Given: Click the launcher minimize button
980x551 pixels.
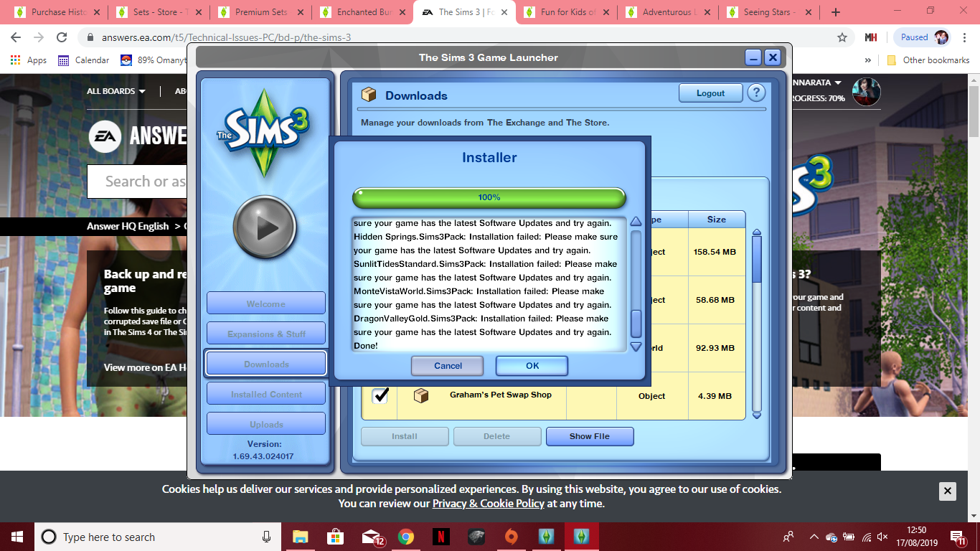Looking at the screenshot, I should point(753,57).
